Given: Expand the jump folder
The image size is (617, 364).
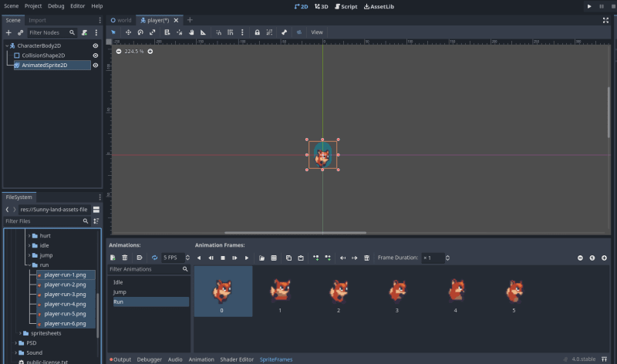Looking at the screenshot, I should point(29,255).
